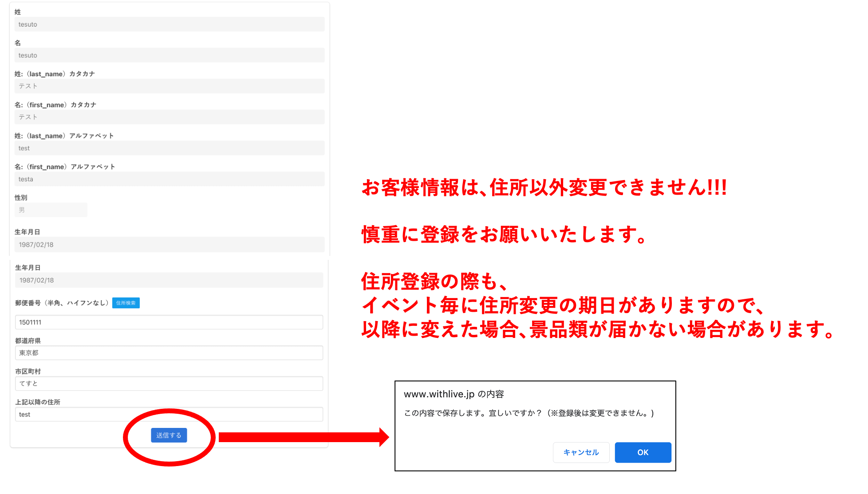Viewport: 868px width, 494px height.
Task: Click the 上記以降の住所 field showing test
Action: point(169,414)
